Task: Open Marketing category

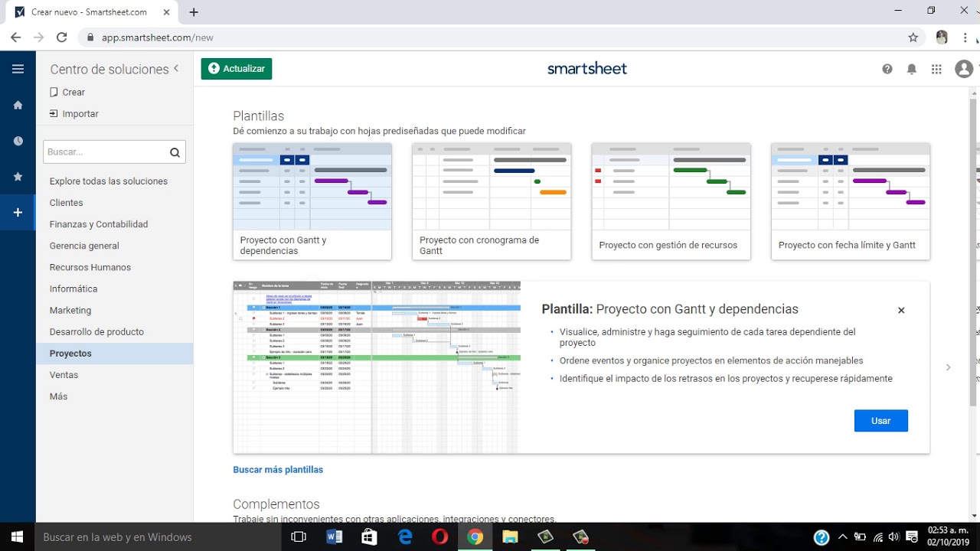Action: pyautogui.click(x=70, y=310)
